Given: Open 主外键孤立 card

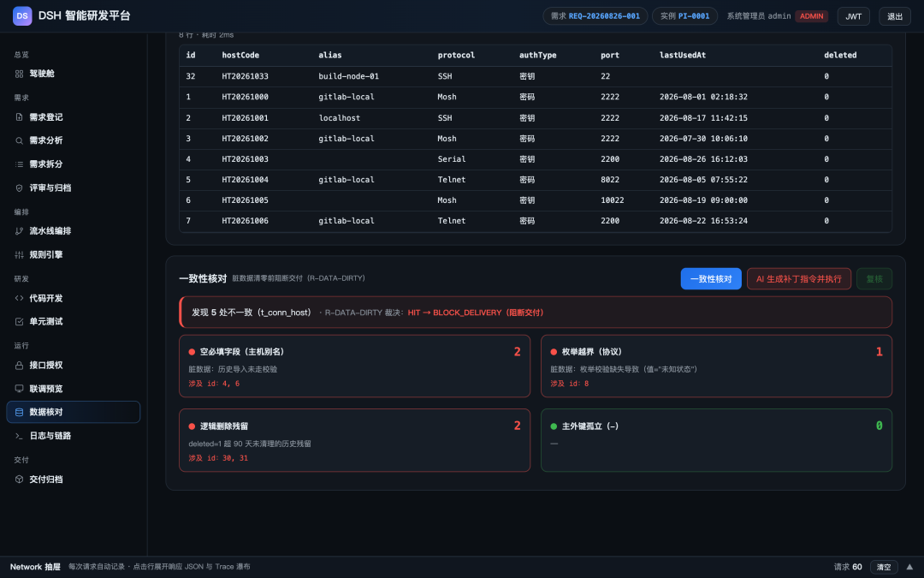Looking at the screenshot, I should [716, 441].
